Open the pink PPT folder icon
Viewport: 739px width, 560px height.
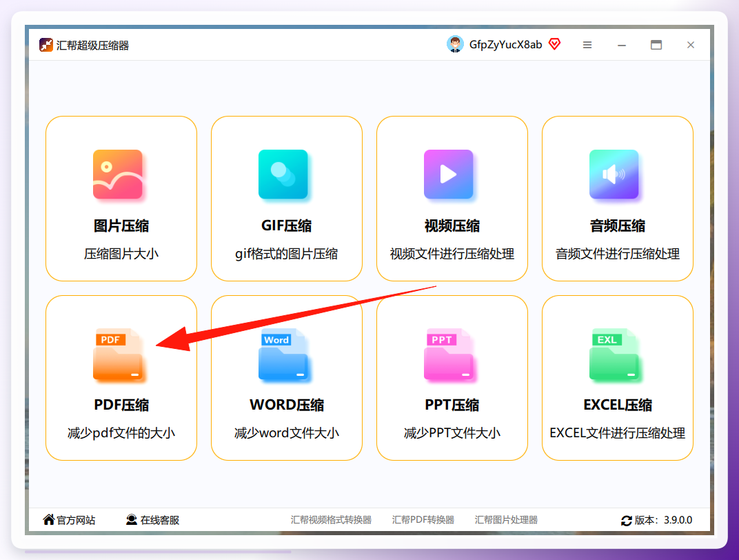[449, 354]
